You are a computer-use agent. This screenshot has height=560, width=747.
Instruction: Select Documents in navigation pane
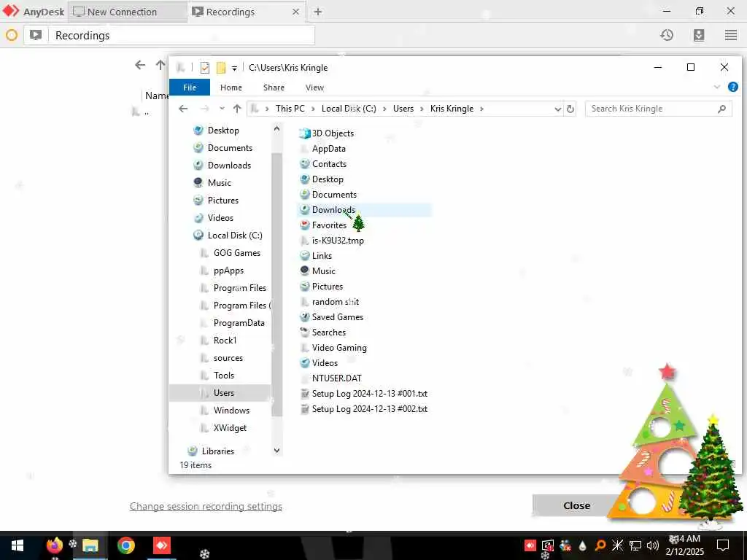[230, 148]
